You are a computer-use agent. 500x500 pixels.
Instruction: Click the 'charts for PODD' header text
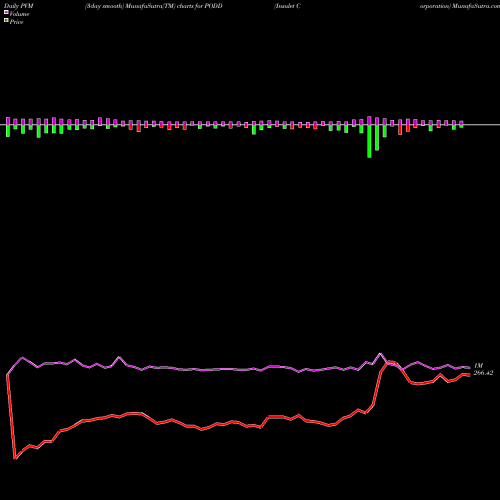(x=199, y=6)
